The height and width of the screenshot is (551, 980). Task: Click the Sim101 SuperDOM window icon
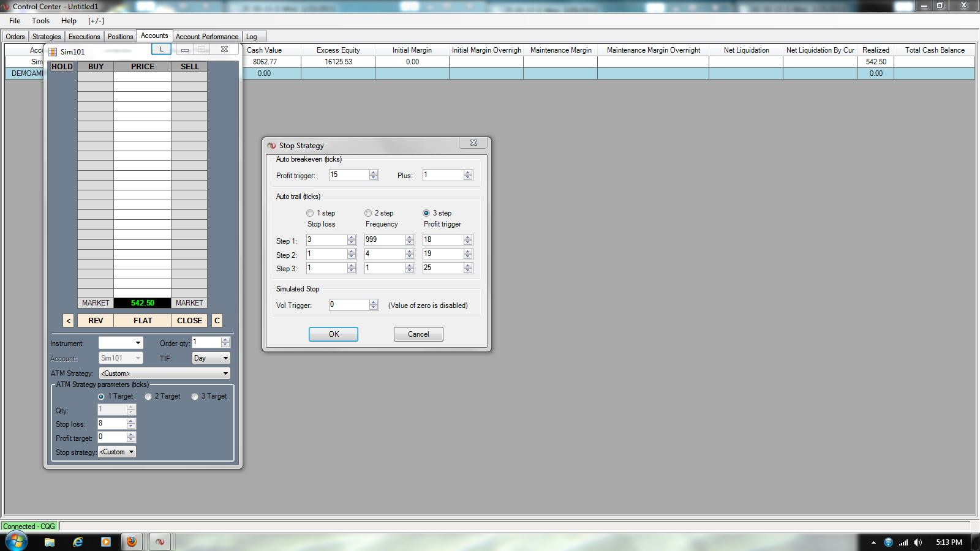click(53, 51)
